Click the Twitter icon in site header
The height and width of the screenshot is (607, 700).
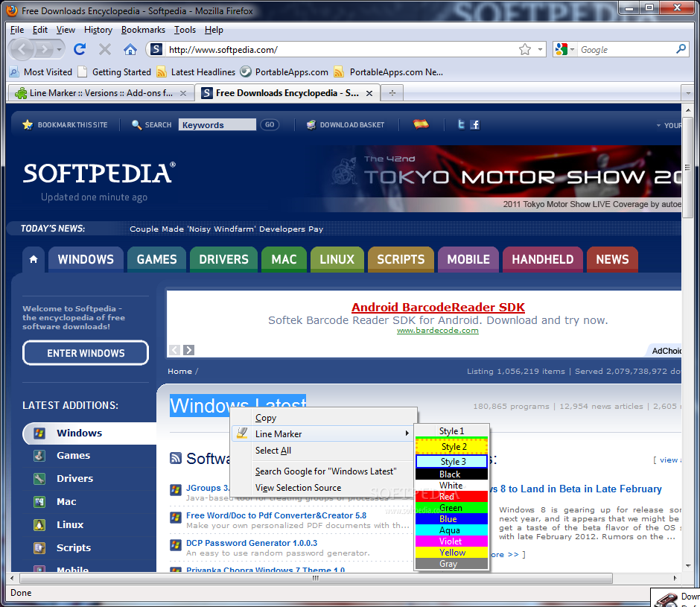(x=461, y=124)
